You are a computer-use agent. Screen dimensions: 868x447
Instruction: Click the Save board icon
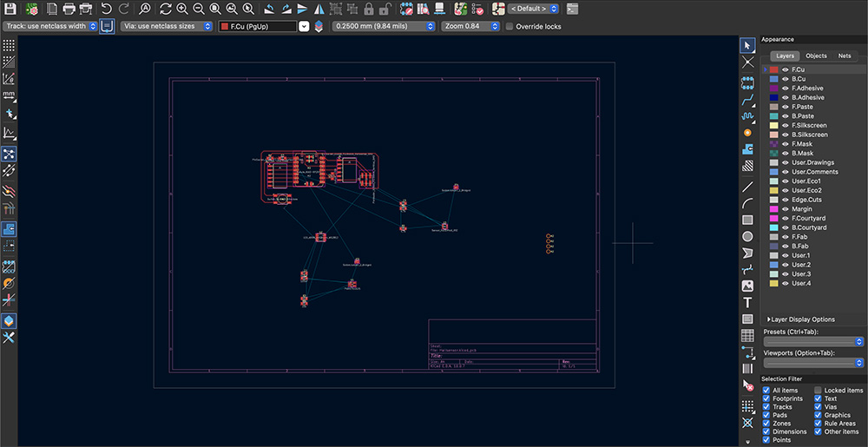[x=10, y=9]
